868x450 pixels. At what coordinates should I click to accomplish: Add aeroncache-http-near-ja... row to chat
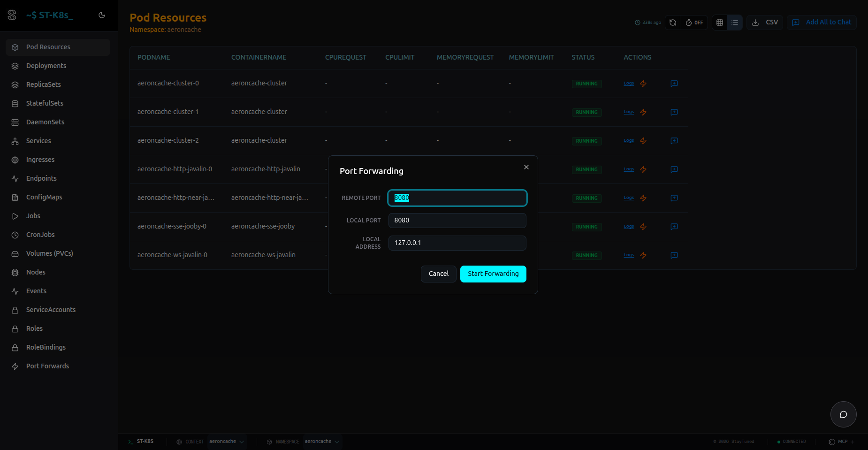coord(674,198)
